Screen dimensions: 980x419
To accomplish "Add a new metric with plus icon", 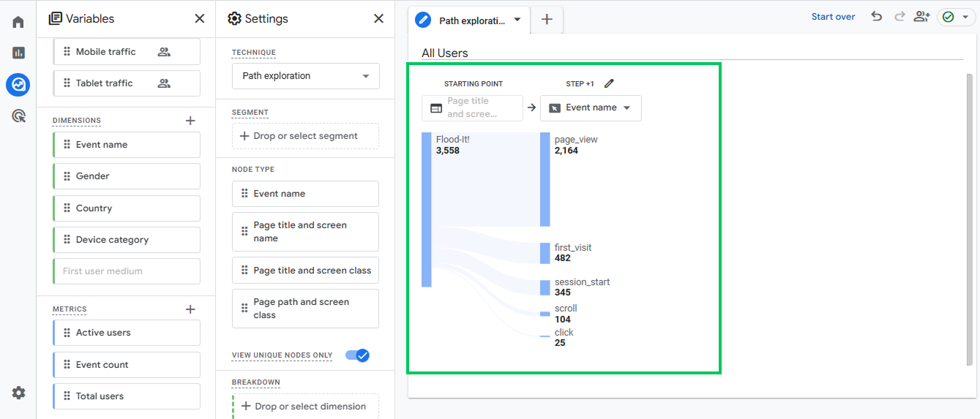I will [x=190, y=309].
